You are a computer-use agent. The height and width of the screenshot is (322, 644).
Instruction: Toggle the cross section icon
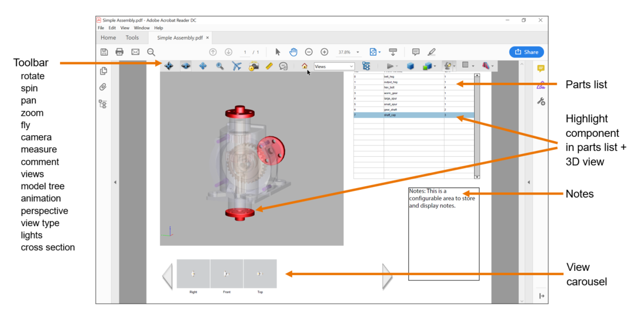[485, 66]
